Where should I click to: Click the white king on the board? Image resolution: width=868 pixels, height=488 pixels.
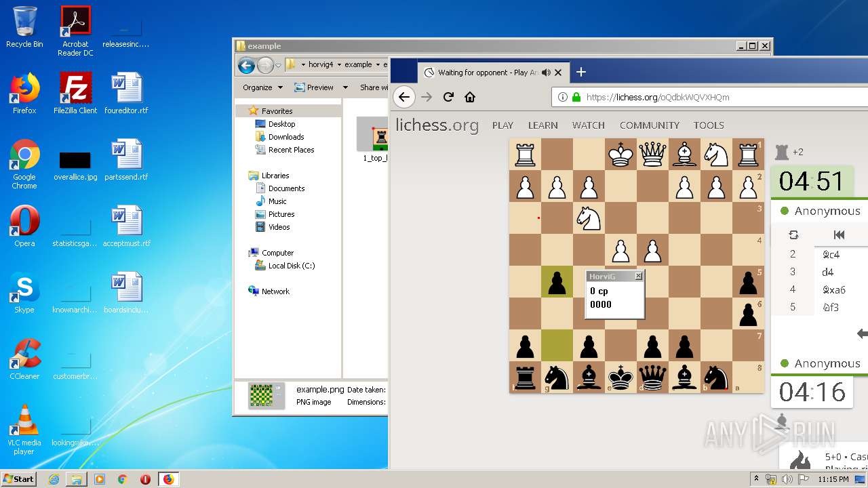pyautogui.click(x=620, y=155)
